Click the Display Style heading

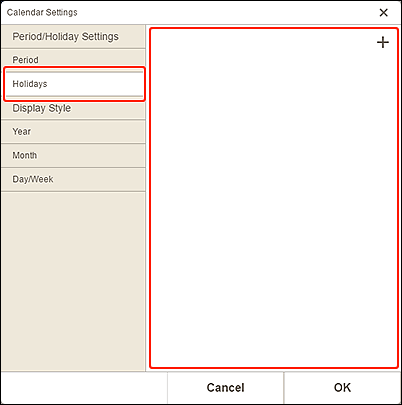tap(42, 108)
